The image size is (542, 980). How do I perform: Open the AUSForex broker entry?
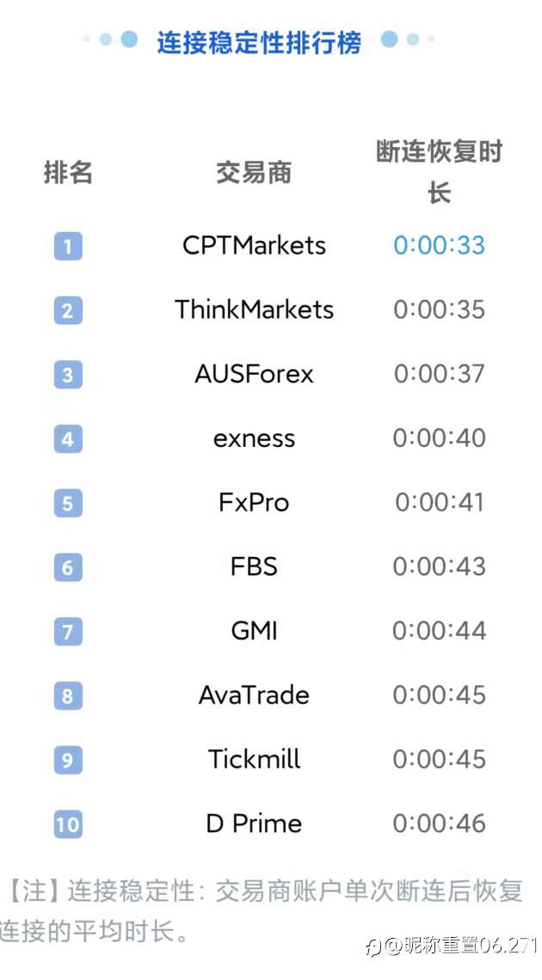[254, 374]
